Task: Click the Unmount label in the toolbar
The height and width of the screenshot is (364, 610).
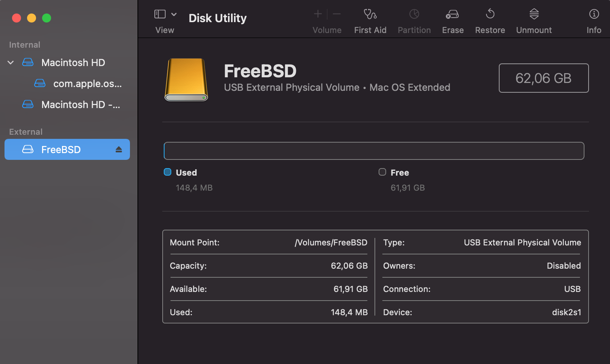Action: [x=534, y=30]
